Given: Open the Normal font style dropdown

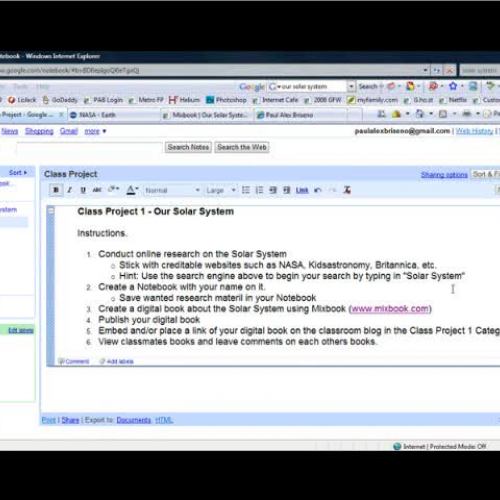Looking at the screenshot, I should pyautogui.click(x=172, y=190).
